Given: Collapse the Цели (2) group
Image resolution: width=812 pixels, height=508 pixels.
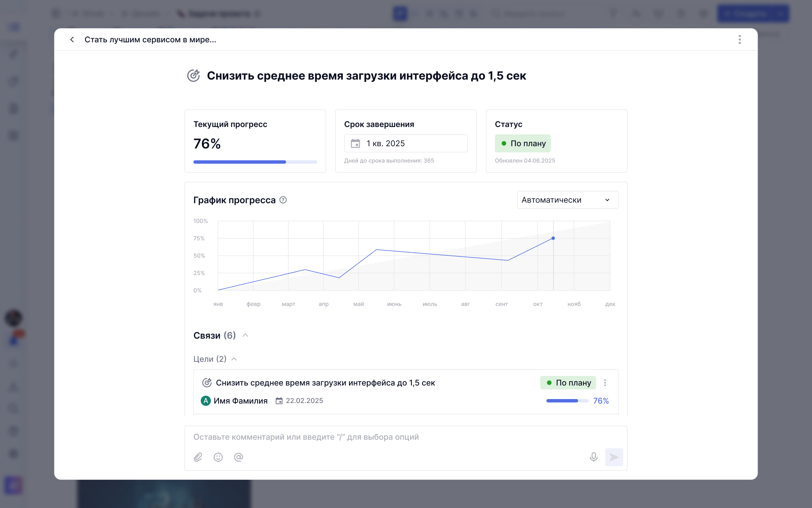Looking at the screenshot, I should tap(234, 359).
